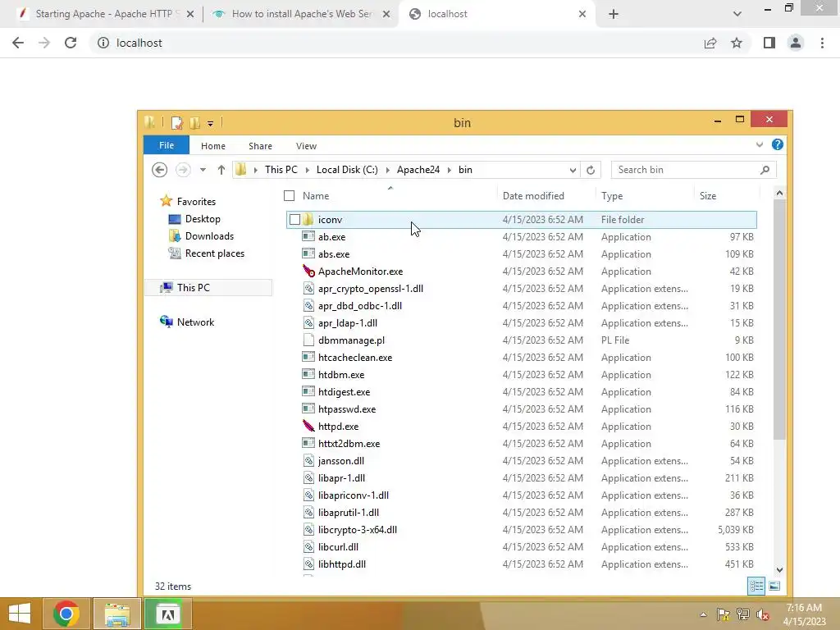Toggle the select-all checkbox in header
This screenshot has width=840, height=630.
pyautogui.click(x=290, y=195)
